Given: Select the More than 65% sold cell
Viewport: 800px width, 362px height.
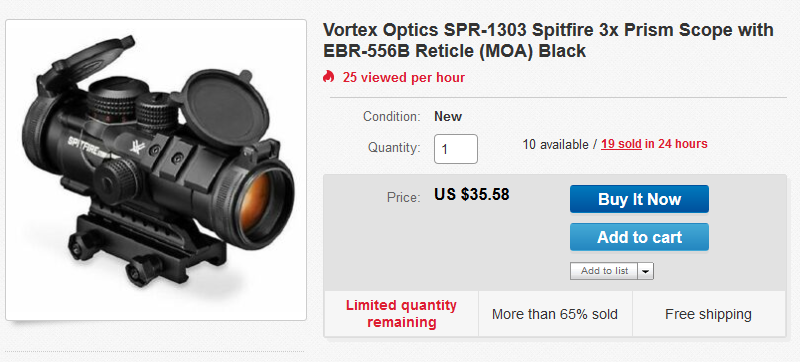Looking at the screenshot, I should (x=555, y=314).
